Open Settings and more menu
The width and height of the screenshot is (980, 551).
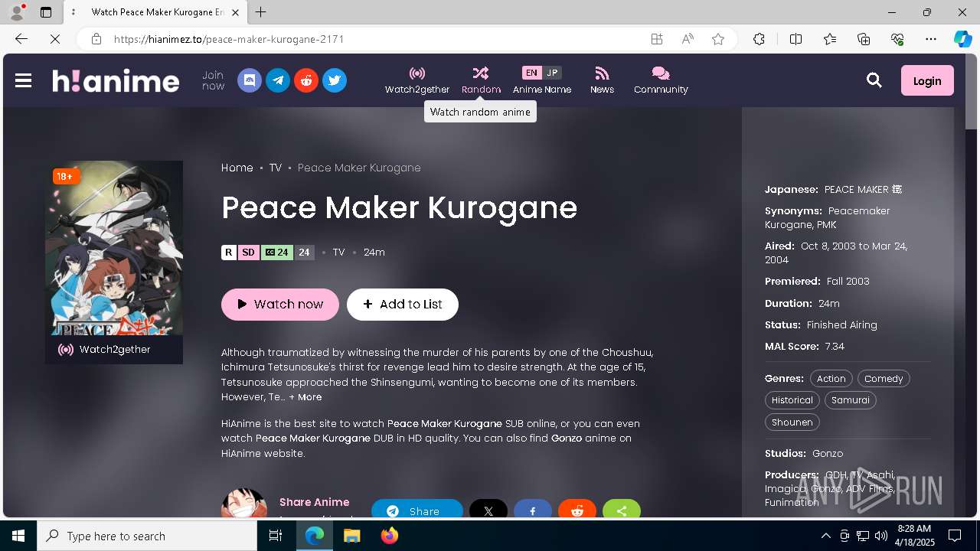(931, 39)
